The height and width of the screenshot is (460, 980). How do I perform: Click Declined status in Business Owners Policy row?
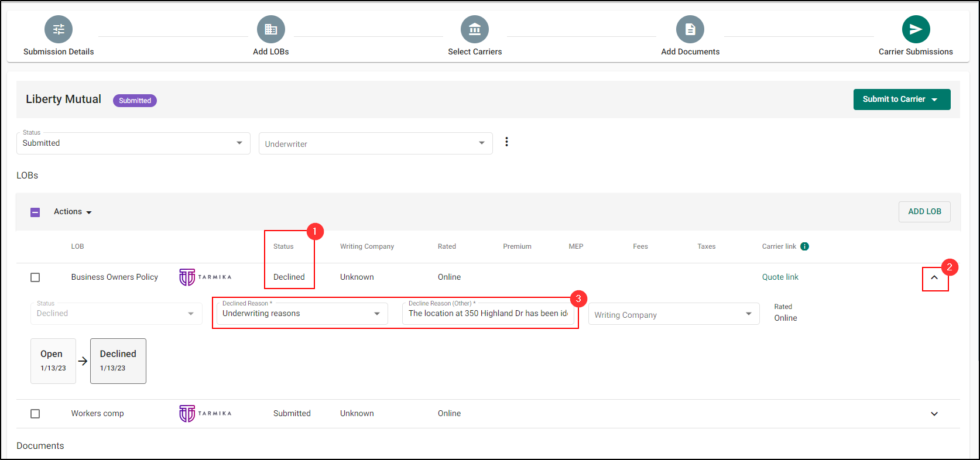pyautogui.click(x=289, y=277)
